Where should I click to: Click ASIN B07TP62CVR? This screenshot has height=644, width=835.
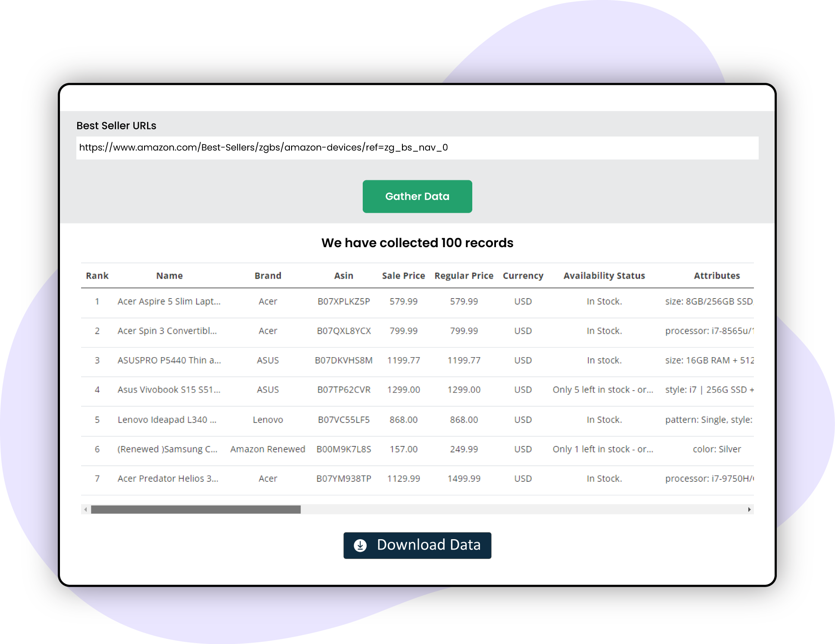[x=344, y=390]
